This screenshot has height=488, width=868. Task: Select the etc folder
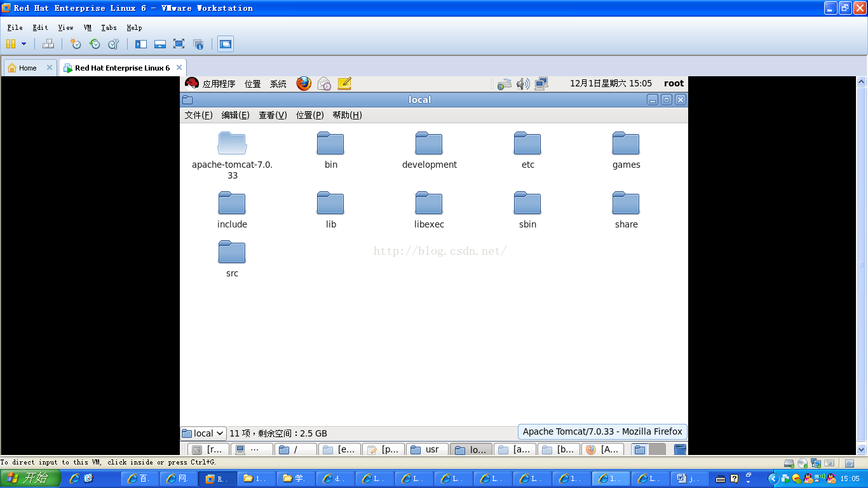(x=527, y=151)
